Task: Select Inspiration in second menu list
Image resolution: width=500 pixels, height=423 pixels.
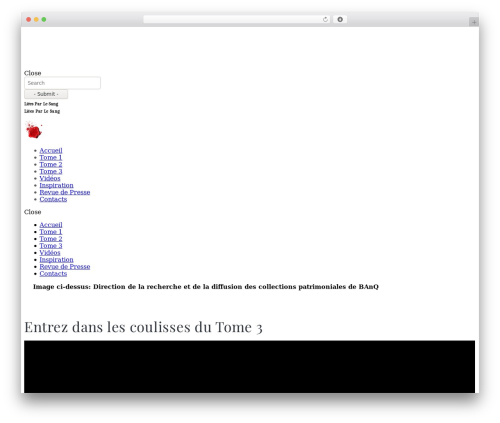Action: click(x=56, y=260)
